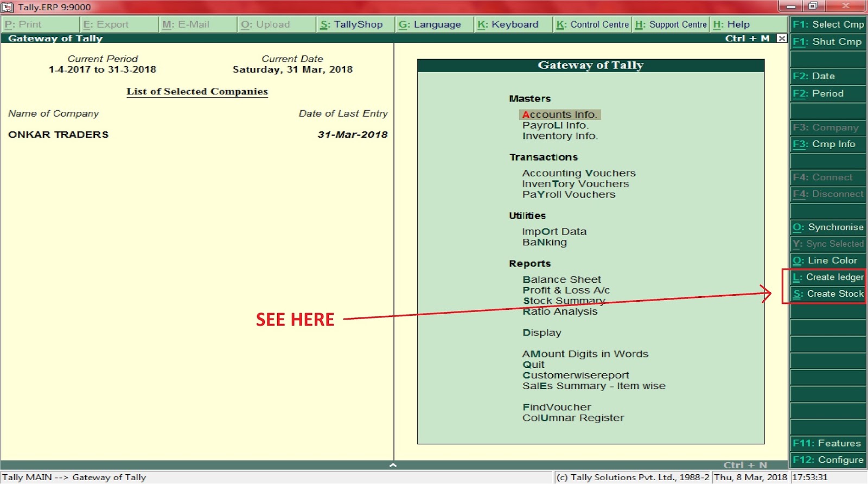Click L: Create ledger button
Viewport: 868px width, 484px height.
(x=828, y=277)
